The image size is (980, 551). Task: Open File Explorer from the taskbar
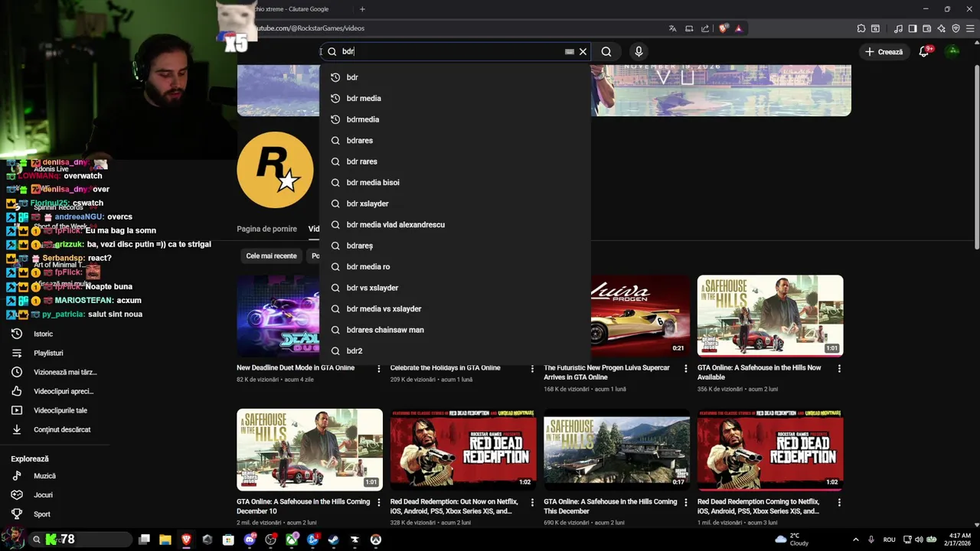click(165, 540)
